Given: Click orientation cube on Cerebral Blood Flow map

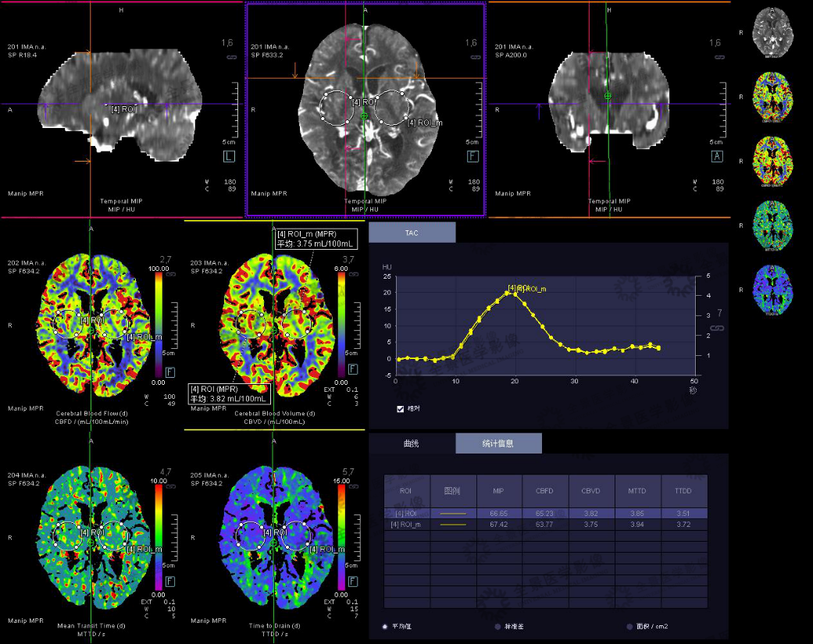Looking at the screenshot, I should pos(169,368).
